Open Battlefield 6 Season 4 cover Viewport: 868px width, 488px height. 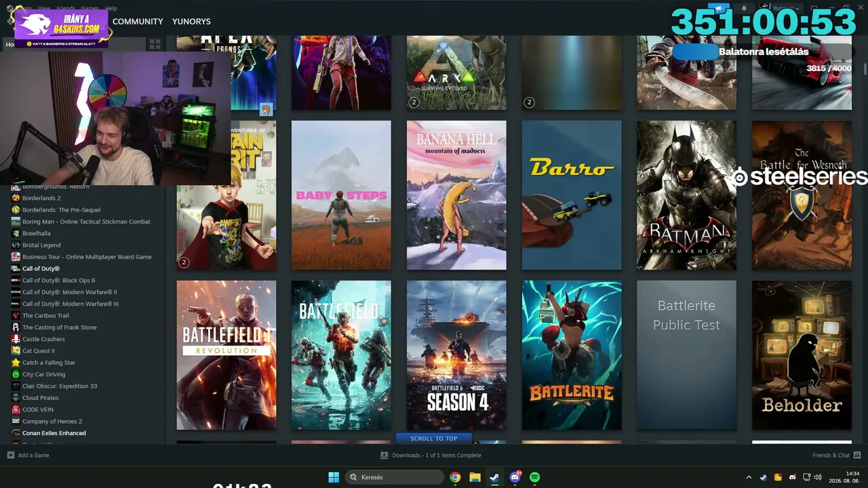coord(456,355)
